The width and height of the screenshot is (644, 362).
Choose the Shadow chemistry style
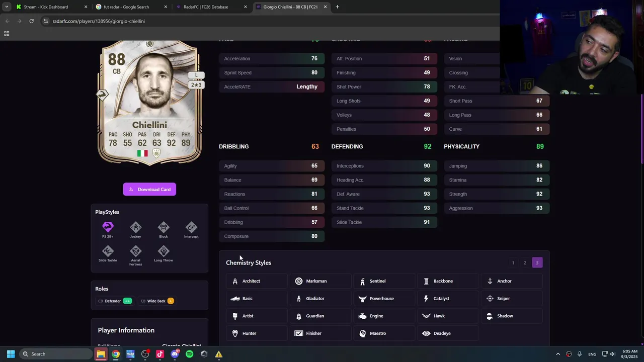pyautogui.click(x=512, y=316)
